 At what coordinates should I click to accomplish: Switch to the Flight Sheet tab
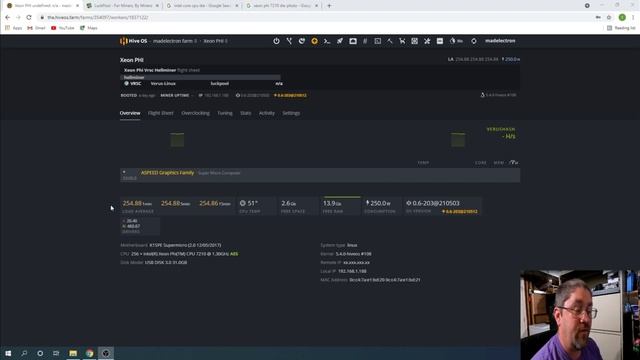click(160, 113)
